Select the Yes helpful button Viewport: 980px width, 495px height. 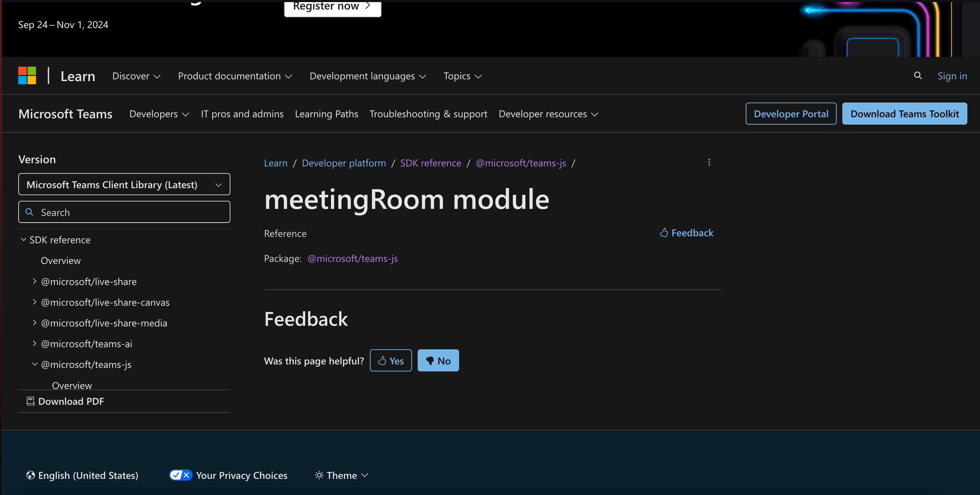(390, 361)
